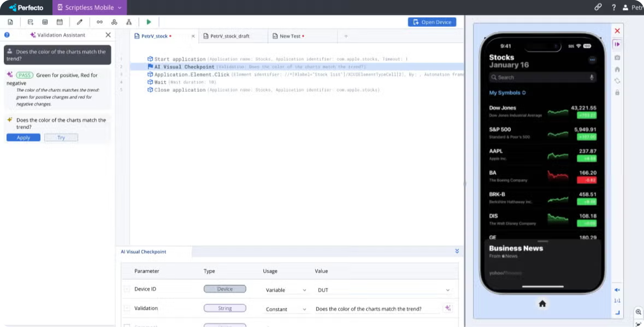This screenshot has height=327, width=644.
Task: Click the blue help question icon
Action: [7, 35]
